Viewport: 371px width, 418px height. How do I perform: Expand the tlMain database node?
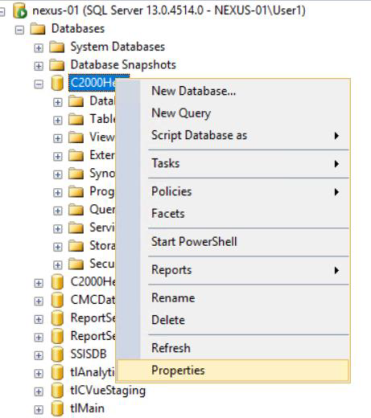[39, 409]
